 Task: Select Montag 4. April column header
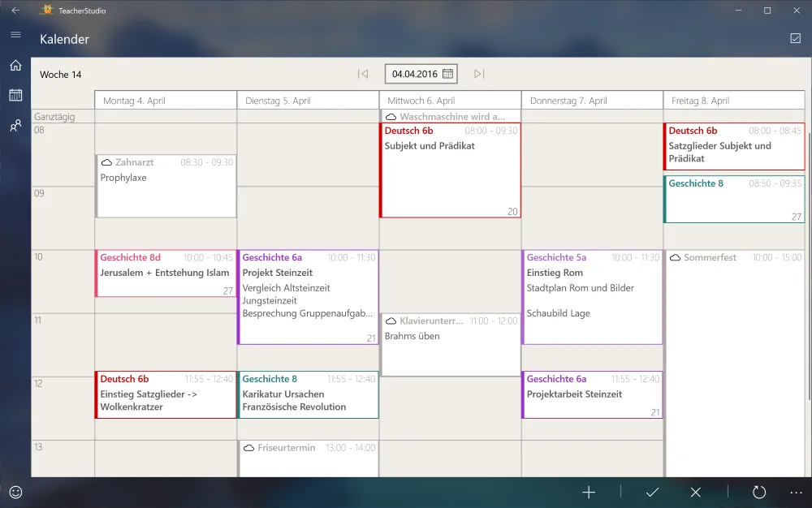(166, 101)
